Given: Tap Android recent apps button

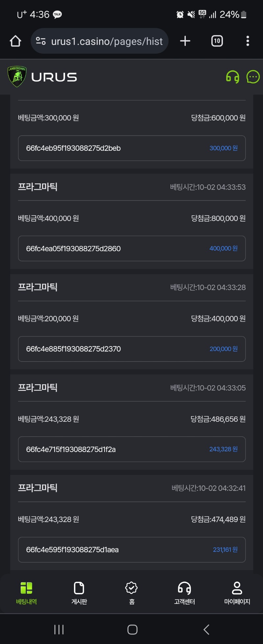Looking at the screenshot, I should (59, 630).
